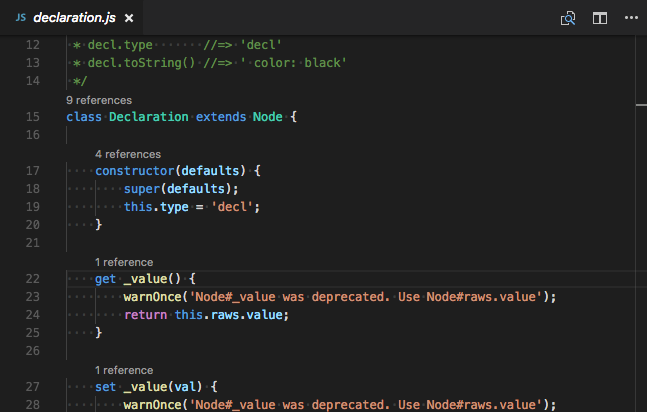Click 'return' keyword on line 24
The width and height of the screenshot is (647, 412).
pos(146,315)
